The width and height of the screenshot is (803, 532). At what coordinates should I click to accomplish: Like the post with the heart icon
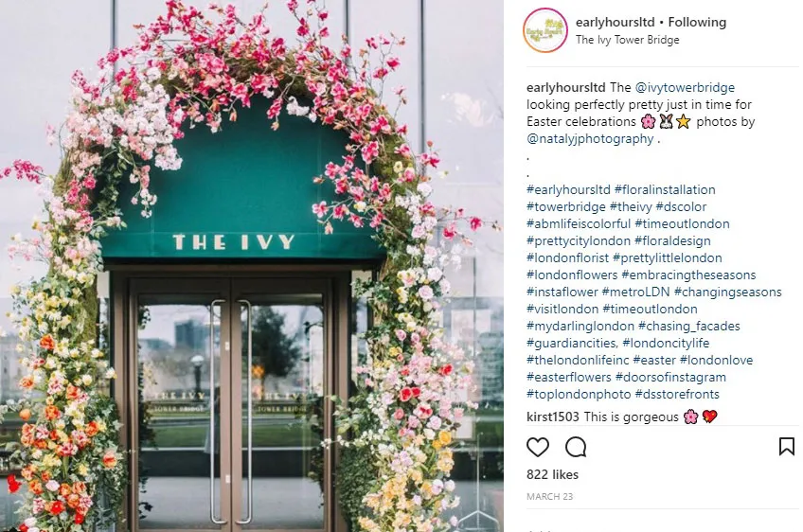click(x=537, y=447)
